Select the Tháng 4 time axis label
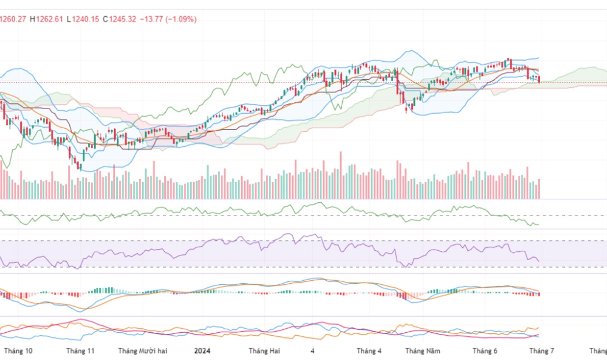 (x=369, y=351)
